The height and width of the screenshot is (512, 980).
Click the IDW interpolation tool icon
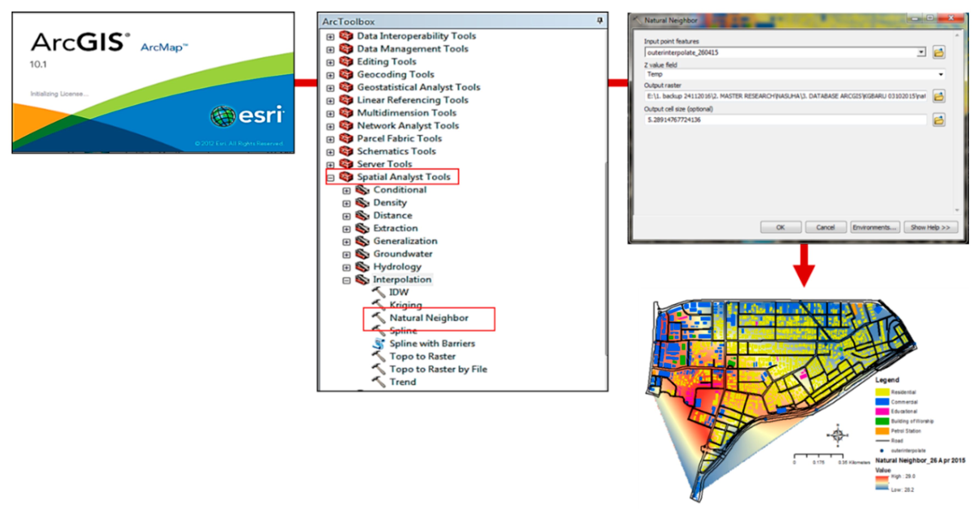(x=379, y=292)
